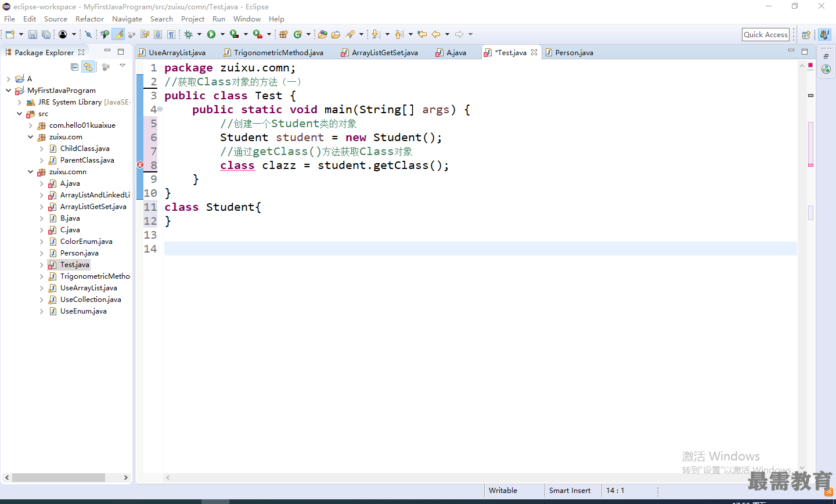Click the Coverage run icon

[235, 34]
